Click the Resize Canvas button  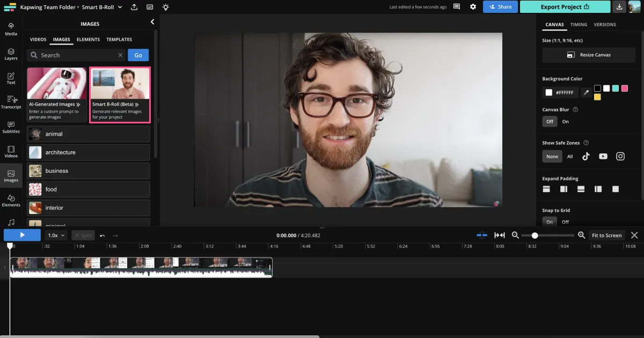(589, 55)
